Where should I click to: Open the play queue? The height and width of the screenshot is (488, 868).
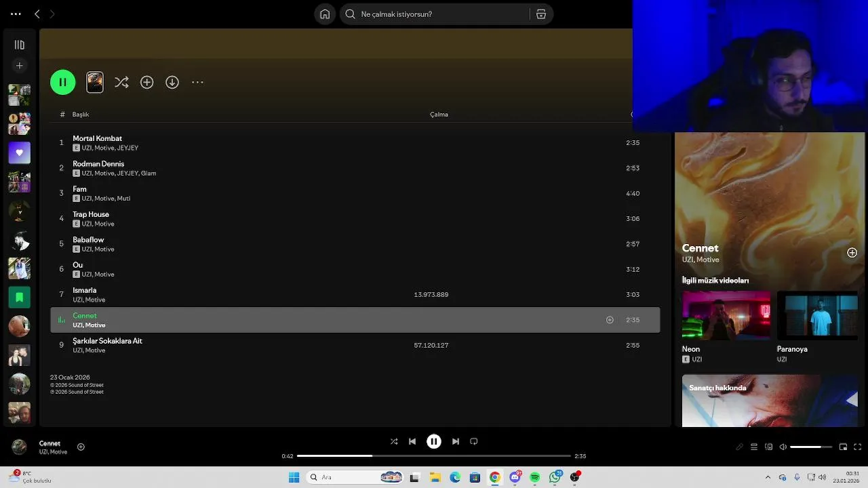754,447
